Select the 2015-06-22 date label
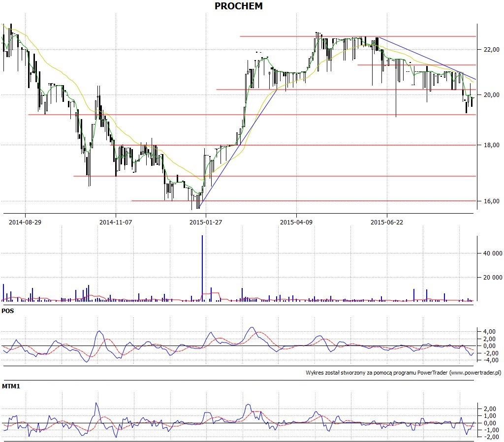Image resolution: width=504 pixels, height=442 pixels. coord(387,222)
